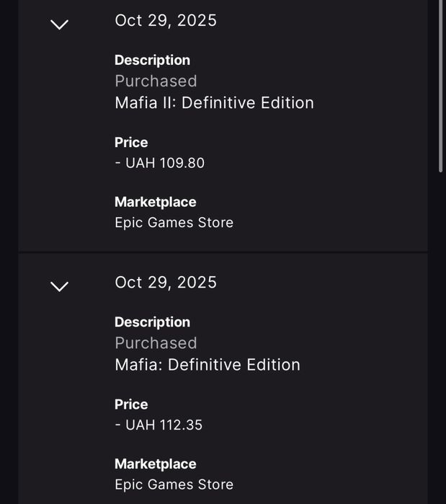
Task: Click the Price label above UAH 109.80
Action: click(131, 143)
